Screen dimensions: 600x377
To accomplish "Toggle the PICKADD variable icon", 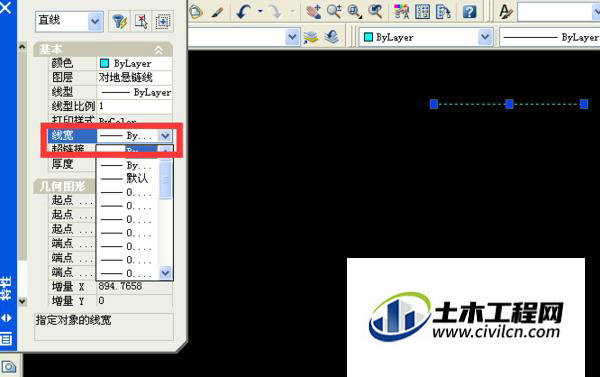I will [x=163, y=21].
